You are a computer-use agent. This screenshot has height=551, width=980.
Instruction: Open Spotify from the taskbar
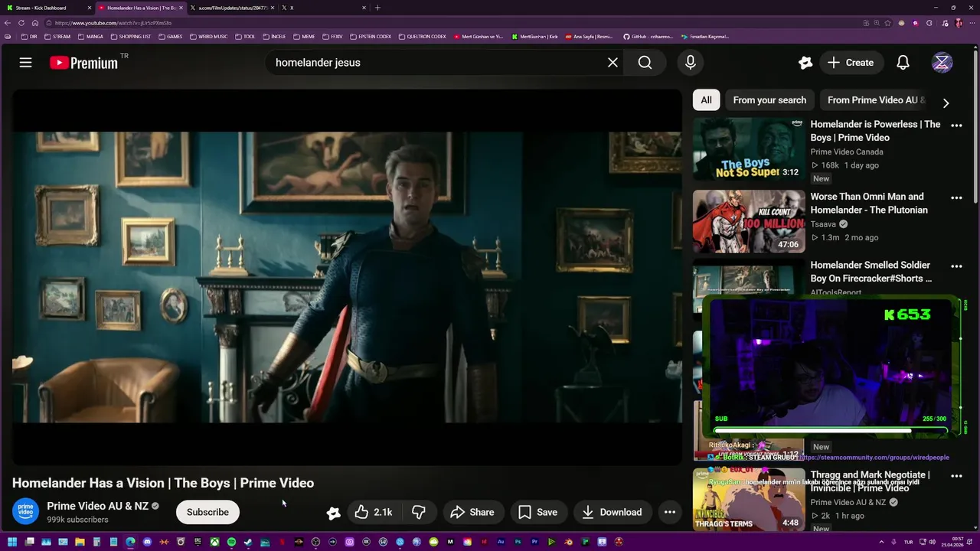click(x=231, y=542)
